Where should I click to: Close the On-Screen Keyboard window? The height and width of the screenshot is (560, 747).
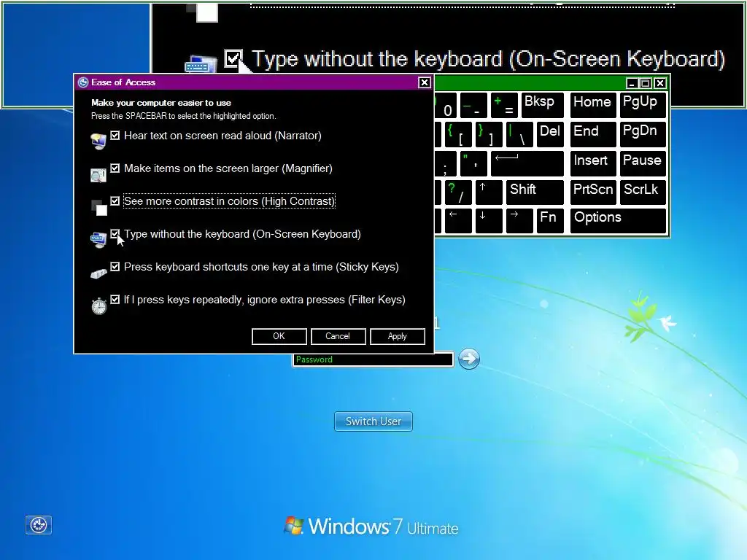[x=659, y=83]
